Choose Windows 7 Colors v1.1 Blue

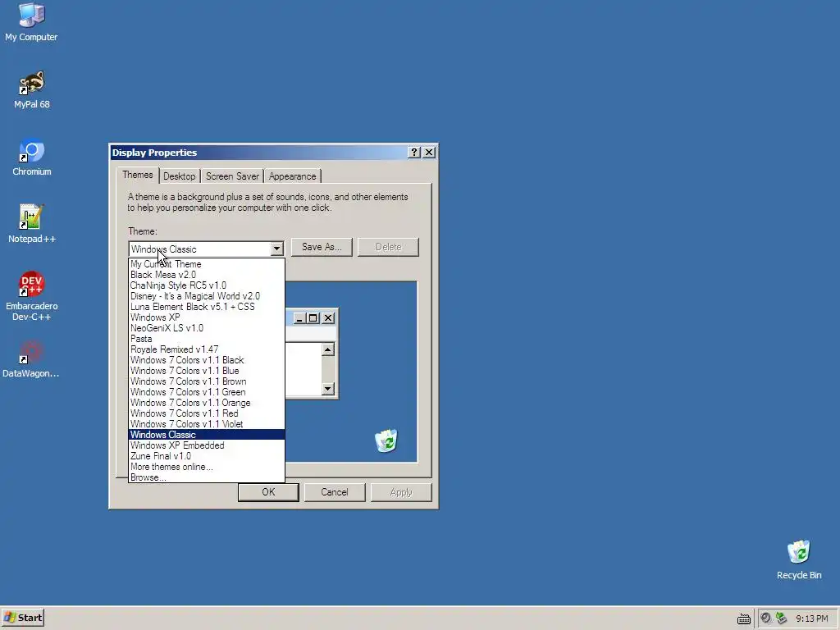[x=207, y=371]
